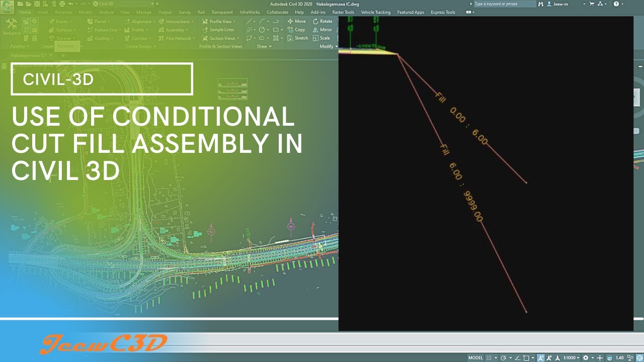The width and height of the screenshot is (644, 362).
Task: Open the Annotate ribbon tab
Action: click(63, 12)
